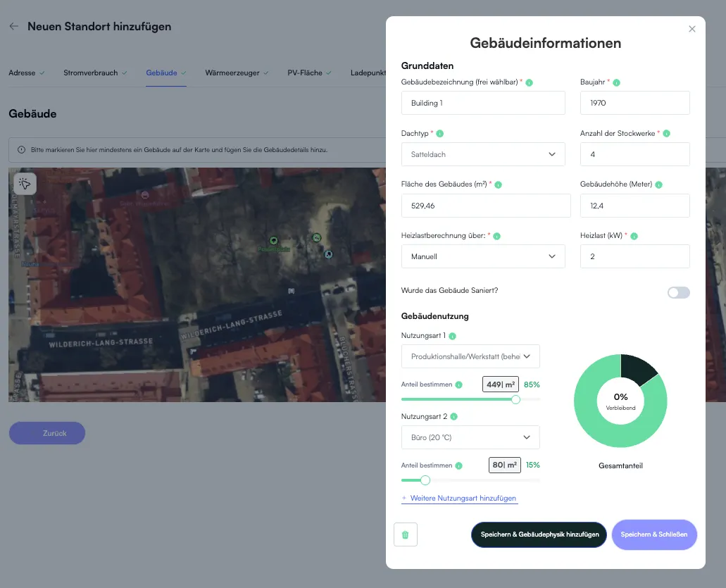Image resolution: width=726 pixels, height=588 pixels.
Task: Switch to the Ladepunkt tab
Action: pos(368,73)
